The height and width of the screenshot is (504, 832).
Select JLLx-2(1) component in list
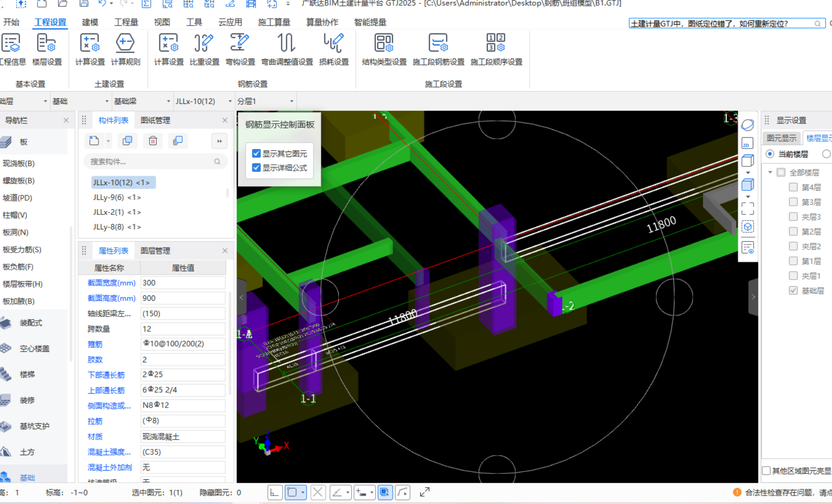point(117,212)
